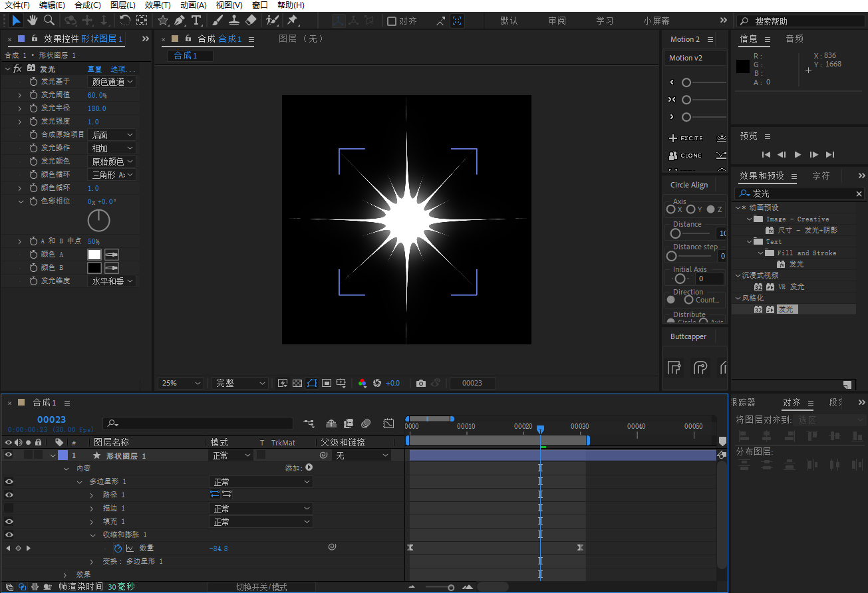868x593 pixels.
Task: Open the viewer resolution dropdown 完整
Action: (239, 383)
